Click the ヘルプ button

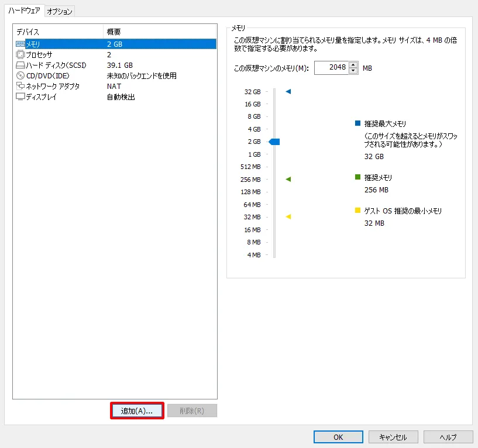pos(448,437)
